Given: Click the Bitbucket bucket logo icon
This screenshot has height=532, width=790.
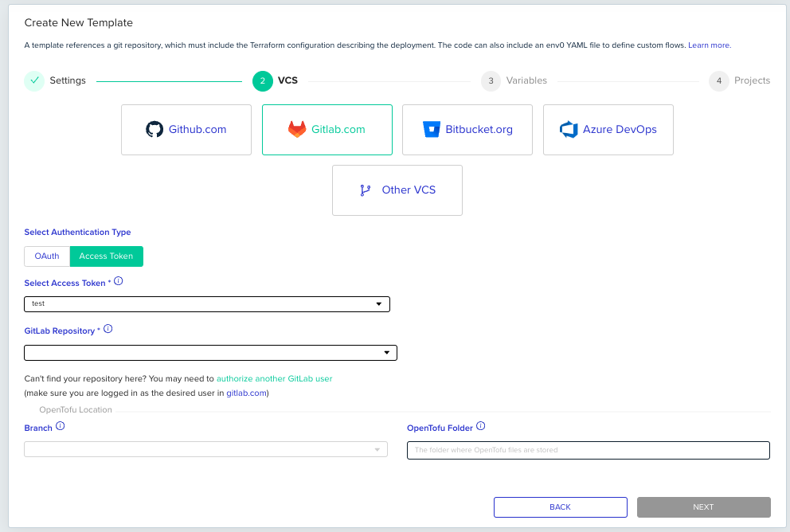Looking at the screenshot, I should [432, 130].
